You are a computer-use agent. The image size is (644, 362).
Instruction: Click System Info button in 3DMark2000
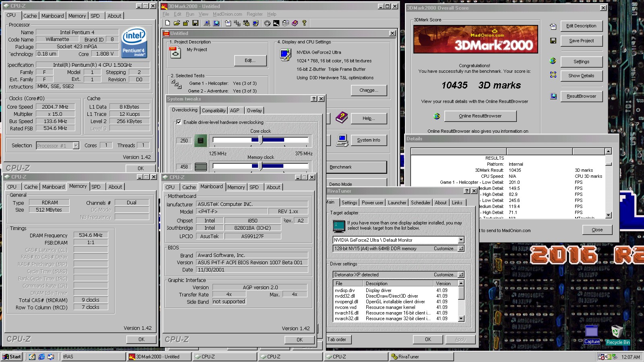pos(369,140)
